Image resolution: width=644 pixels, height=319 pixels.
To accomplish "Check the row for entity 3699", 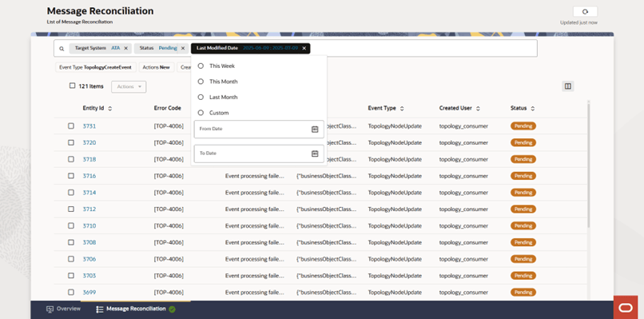I will coord(71,292).
